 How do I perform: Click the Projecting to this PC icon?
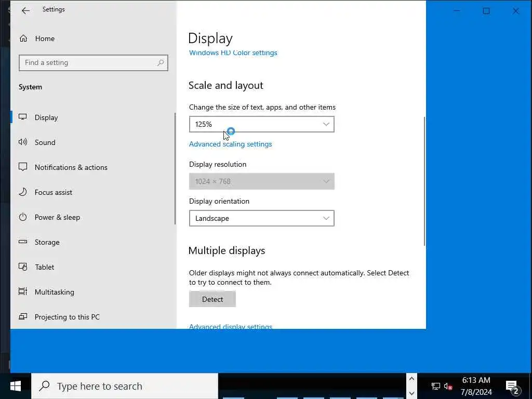pyautogui.click(x=23, y=316)
